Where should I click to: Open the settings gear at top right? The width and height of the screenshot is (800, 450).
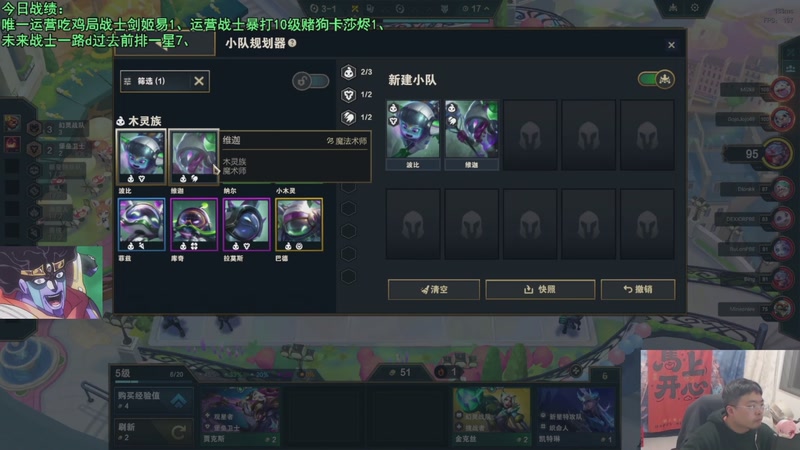(x=694, y=8)
